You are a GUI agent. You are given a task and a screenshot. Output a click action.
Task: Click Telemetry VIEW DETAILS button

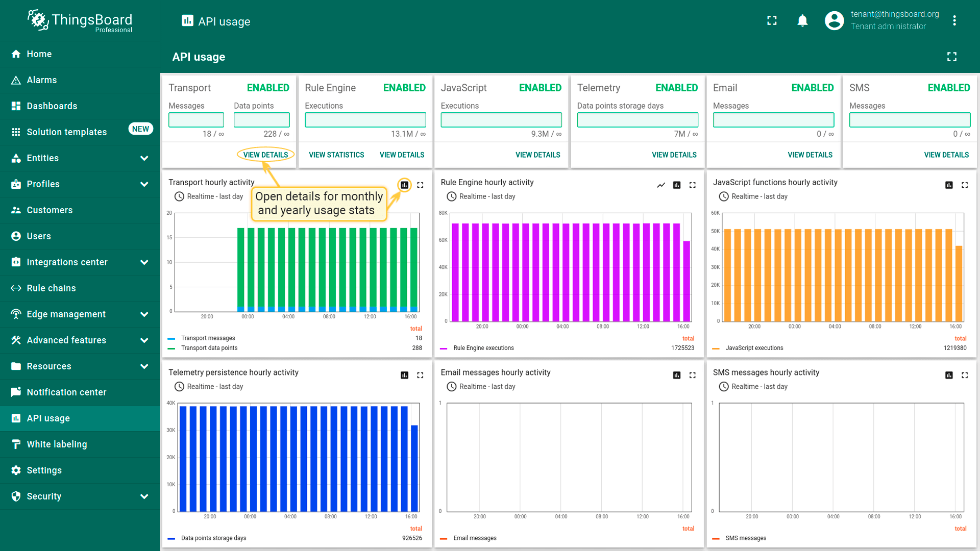pos(674,155)
